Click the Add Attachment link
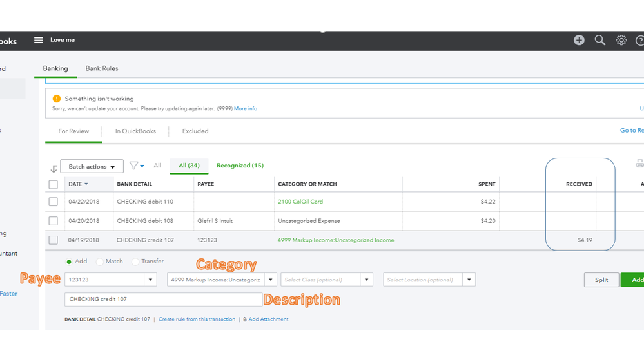Screen dimensions: 644x362 pyautogui.click(x=268, y=319)
